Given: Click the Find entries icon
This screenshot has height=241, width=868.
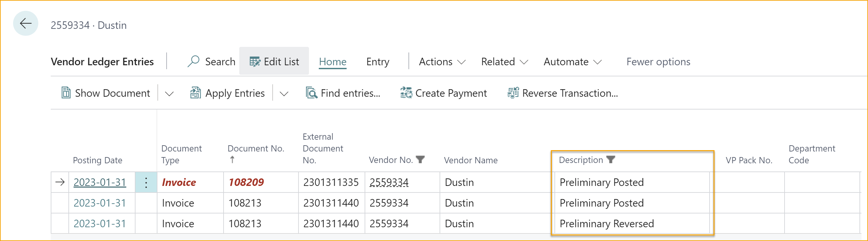Looking at the screenshot, I should point(311,93).
